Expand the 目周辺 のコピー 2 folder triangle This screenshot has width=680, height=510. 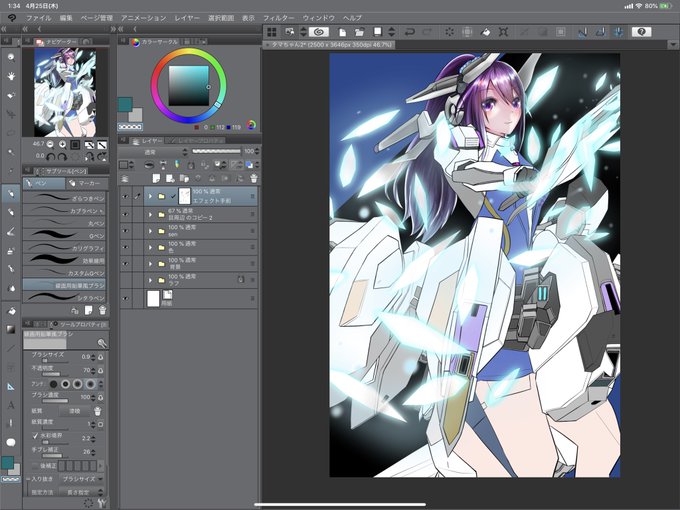coord(150,214)
